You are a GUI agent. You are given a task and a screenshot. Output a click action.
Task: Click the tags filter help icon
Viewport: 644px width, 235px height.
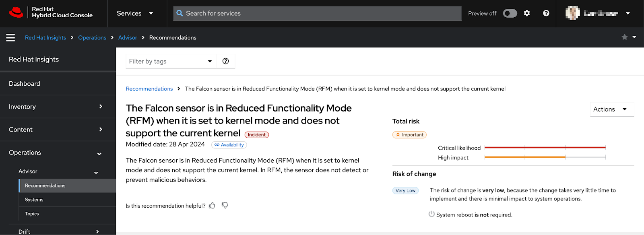tap(225, 61)
